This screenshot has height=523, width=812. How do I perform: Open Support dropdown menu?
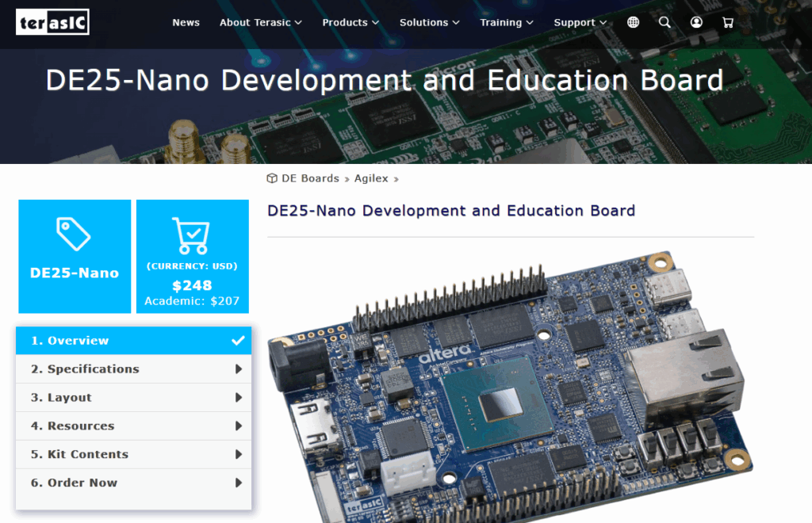click(580, 23)
